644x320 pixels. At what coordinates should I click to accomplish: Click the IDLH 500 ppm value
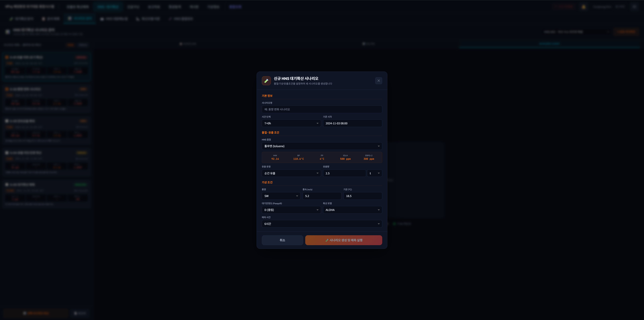pyautogui.click(x=345, y=159)
